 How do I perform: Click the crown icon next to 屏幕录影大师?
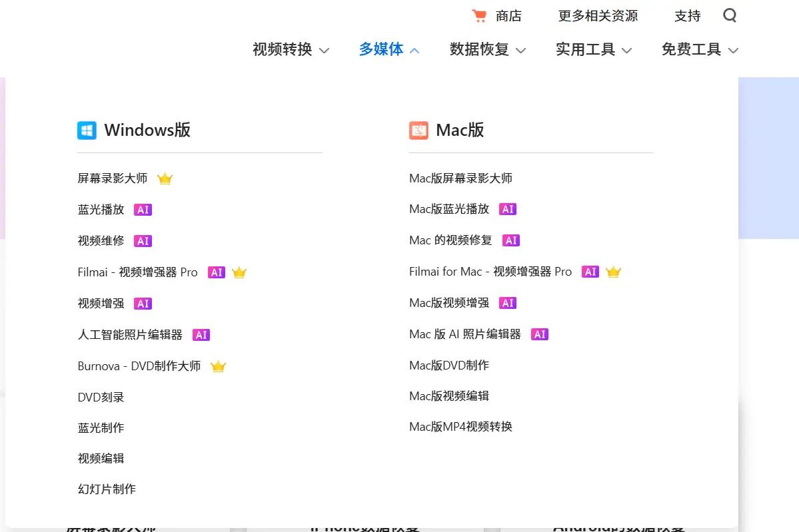point(165,178)
